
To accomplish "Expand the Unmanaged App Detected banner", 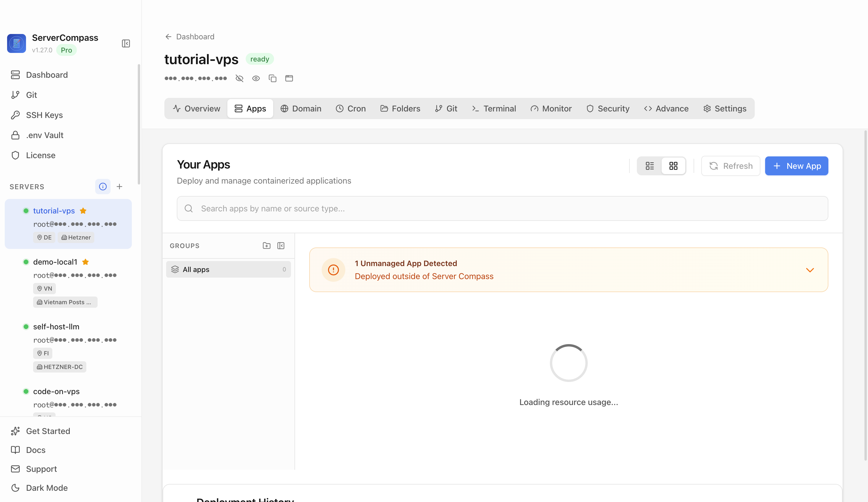I will 810,270.
